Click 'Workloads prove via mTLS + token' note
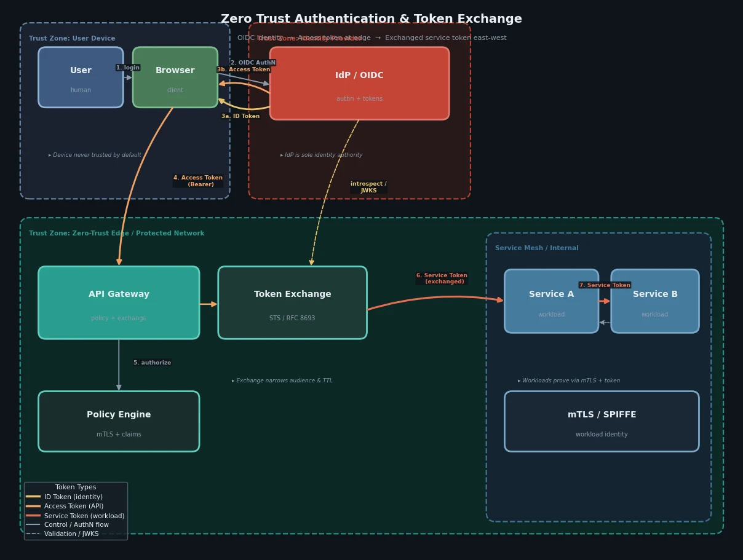Image resolution: width=743 pixels, height=560 pixels. (569, 381)
